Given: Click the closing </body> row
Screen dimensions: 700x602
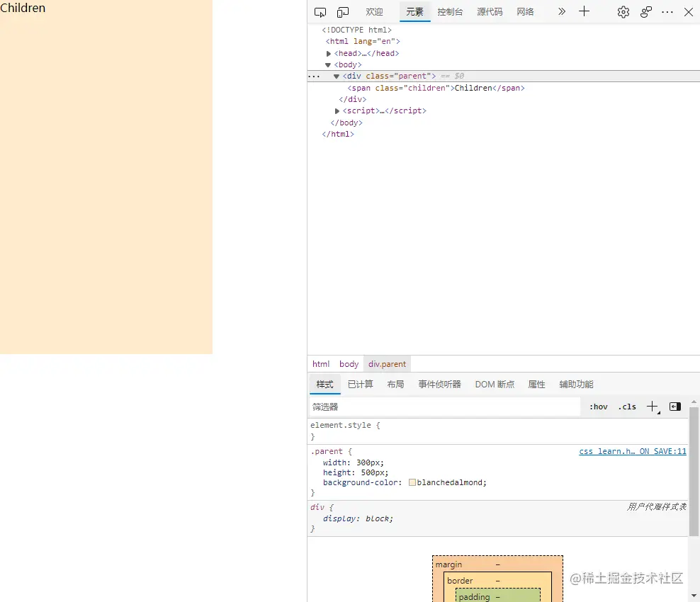Looking at the screenshot, I should pyautogui.click(x=346, y=123).
